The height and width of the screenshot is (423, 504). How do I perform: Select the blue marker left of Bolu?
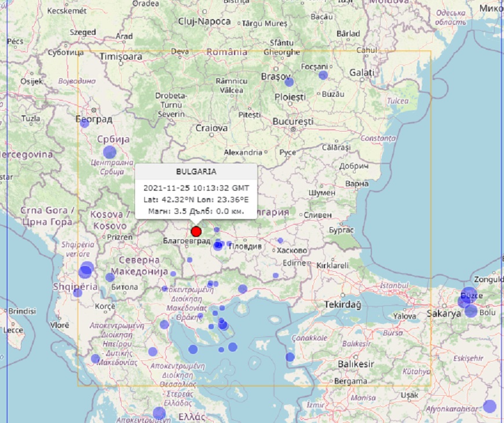click(471, 311)
